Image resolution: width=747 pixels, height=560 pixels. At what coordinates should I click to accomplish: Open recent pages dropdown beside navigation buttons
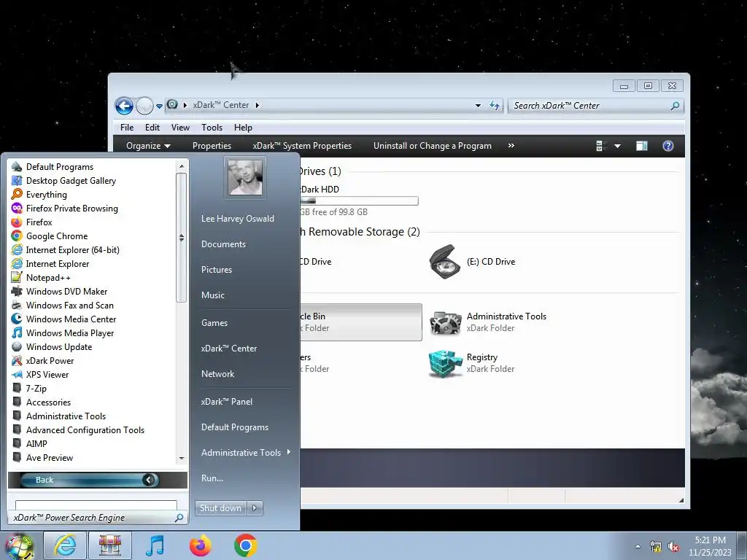point(159,106)
